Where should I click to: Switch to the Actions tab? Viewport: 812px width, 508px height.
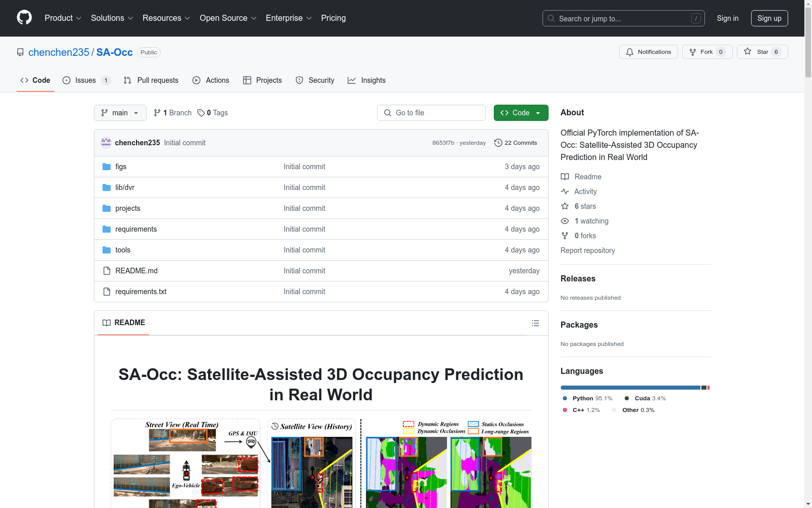click(x=211, y=80)
